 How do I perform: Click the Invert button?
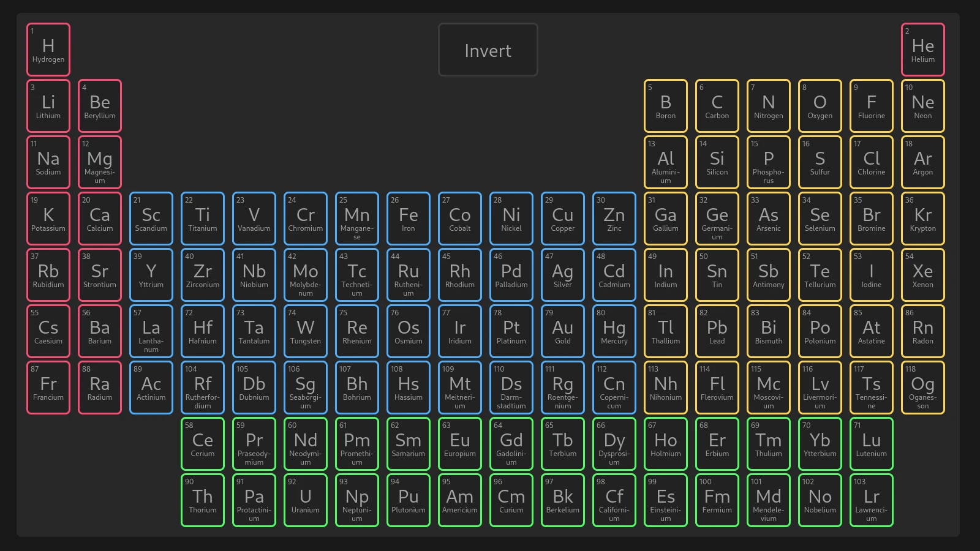click(488, 50)
